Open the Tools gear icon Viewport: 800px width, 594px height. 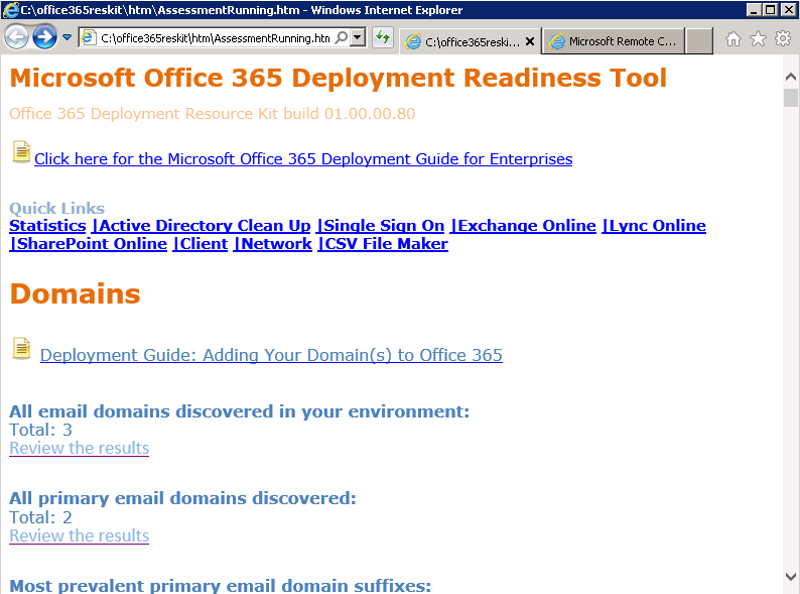click(x=782, y=39)
